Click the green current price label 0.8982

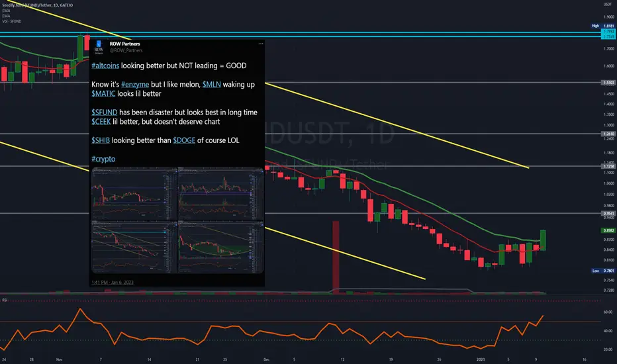pos(608,230)
